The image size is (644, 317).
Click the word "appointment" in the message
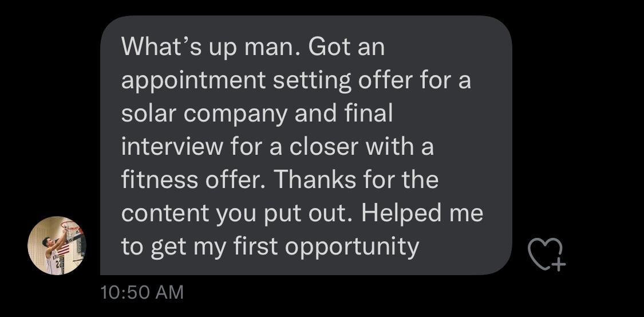(x=192, y=80)
